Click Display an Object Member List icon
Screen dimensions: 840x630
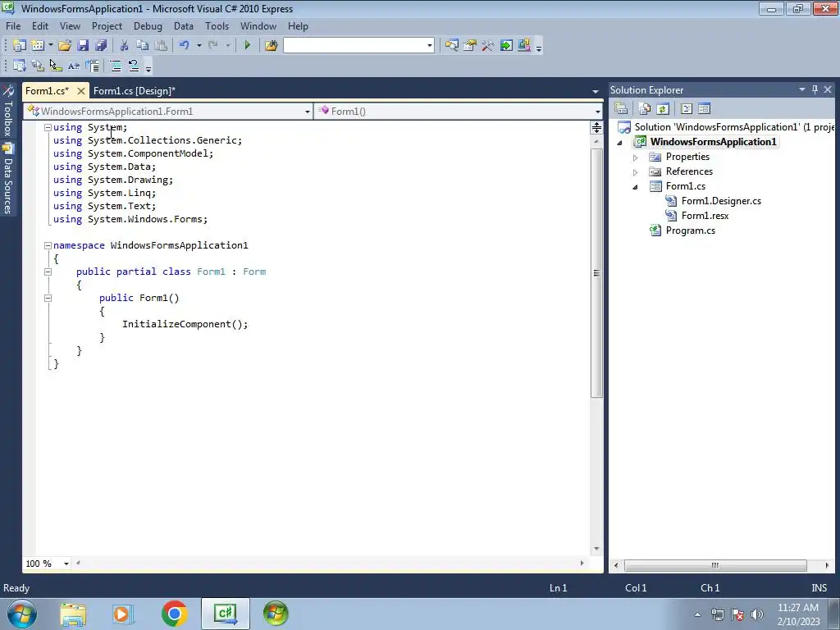click(20, 66)
